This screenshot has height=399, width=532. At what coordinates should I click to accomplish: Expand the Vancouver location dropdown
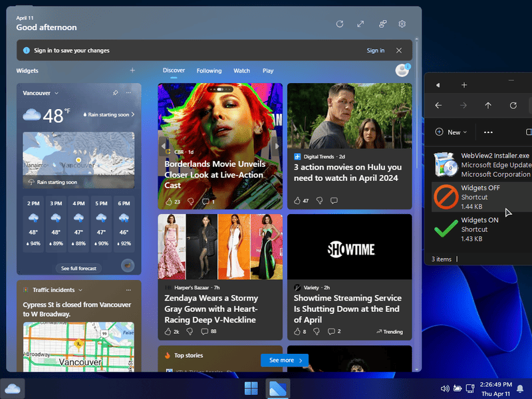tap(57, 93)
